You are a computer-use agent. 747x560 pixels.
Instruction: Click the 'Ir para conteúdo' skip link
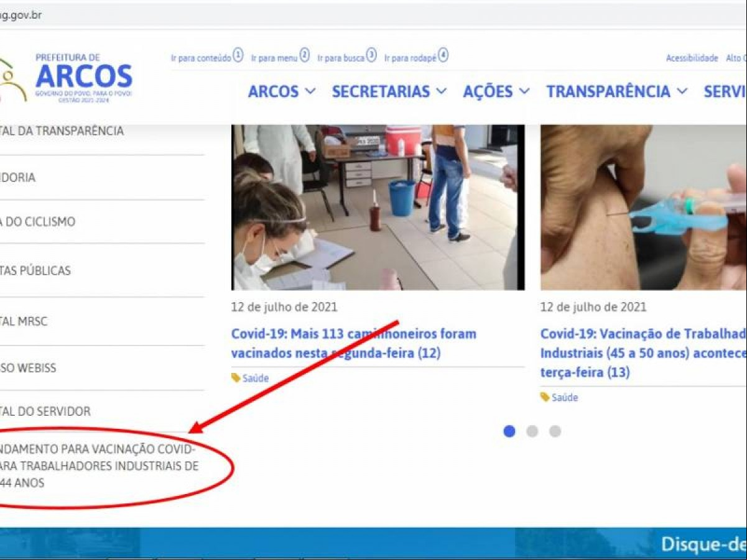click(207, 57)
